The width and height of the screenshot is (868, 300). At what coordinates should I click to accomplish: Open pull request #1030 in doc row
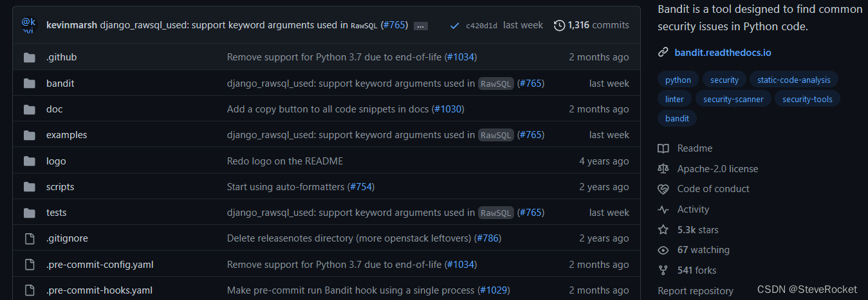[448, 109]
